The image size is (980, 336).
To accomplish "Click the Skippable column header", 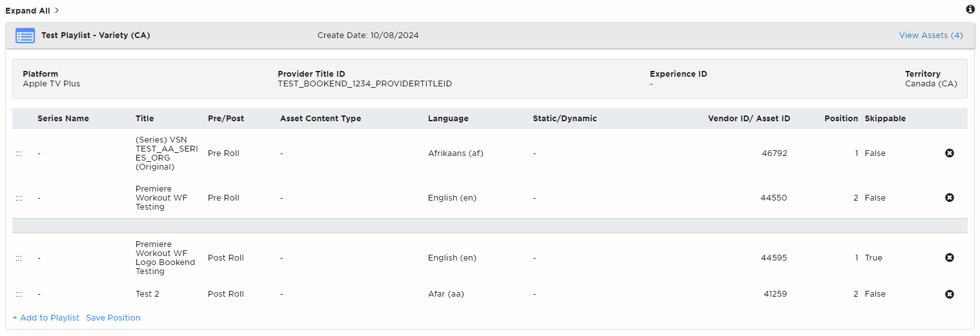I will click(885, 119).
